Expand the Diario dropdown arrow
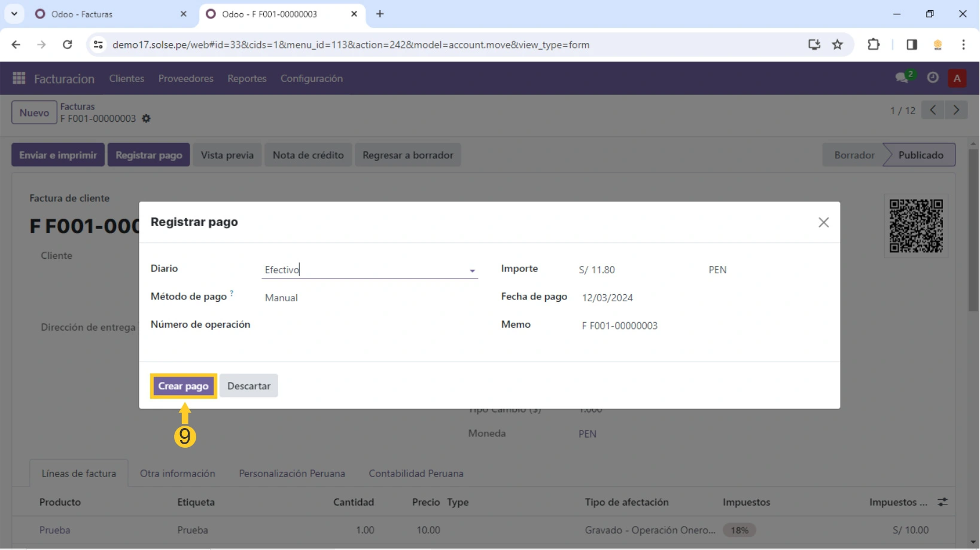 click(x=472, y=271)
